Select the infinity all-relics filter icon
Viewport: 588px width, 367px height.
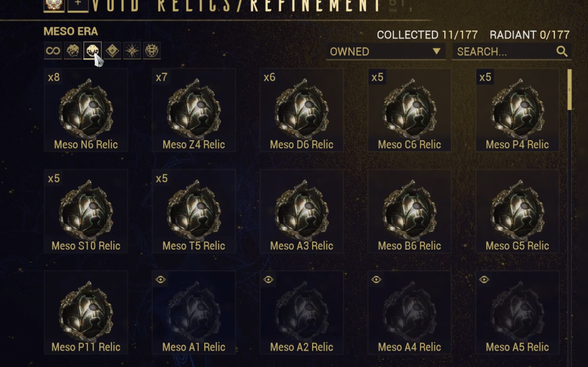[x=53, y=51]
